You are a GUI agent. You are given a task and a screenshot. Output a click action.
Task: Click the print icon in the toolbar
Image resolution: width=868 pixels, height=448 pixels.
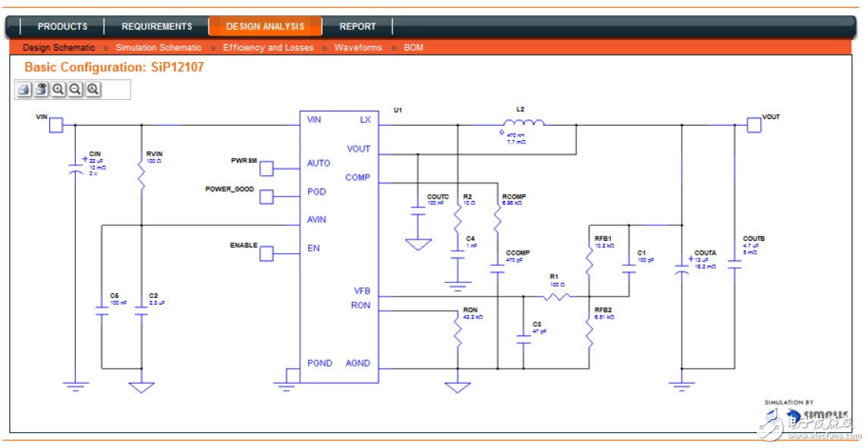click(24, 89)
